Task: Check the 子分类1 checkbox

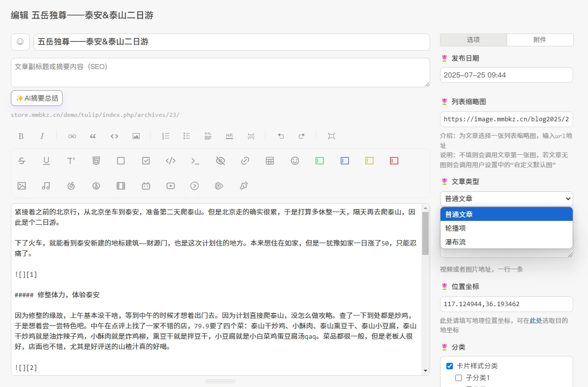Action: 458,378
